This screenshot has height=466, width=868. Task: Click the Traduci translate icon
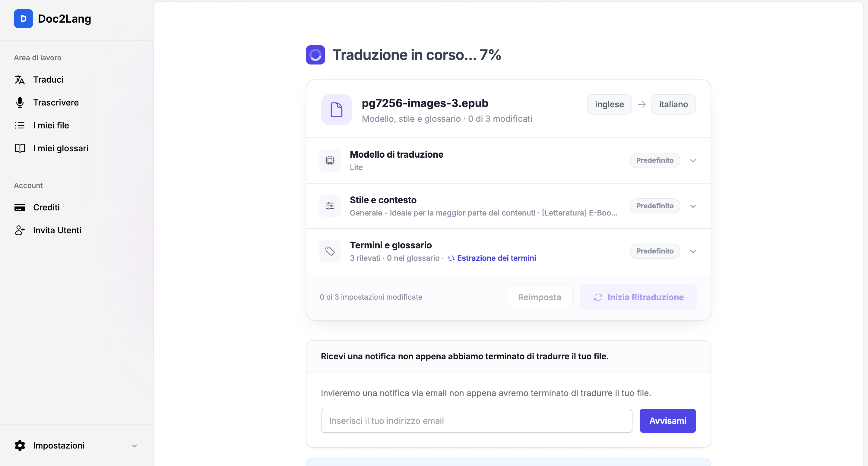tap(20, 80)
